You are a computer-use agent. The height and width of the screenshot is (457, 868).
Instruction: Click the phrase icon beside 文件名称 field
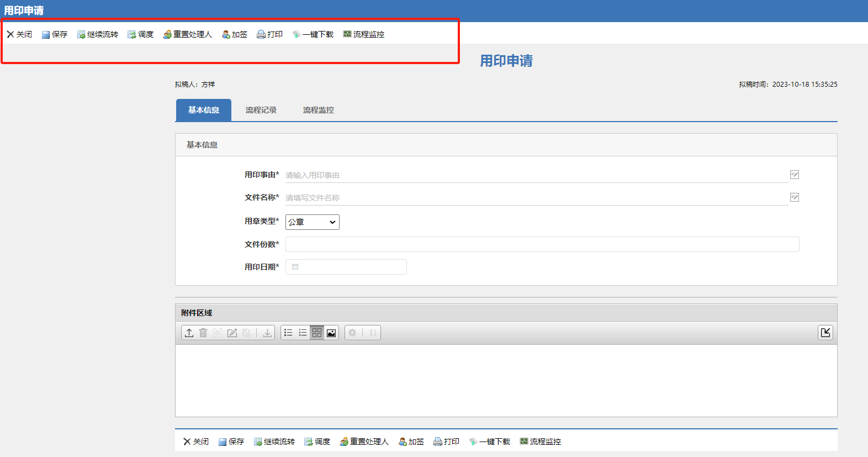click(x=794, y=197)
